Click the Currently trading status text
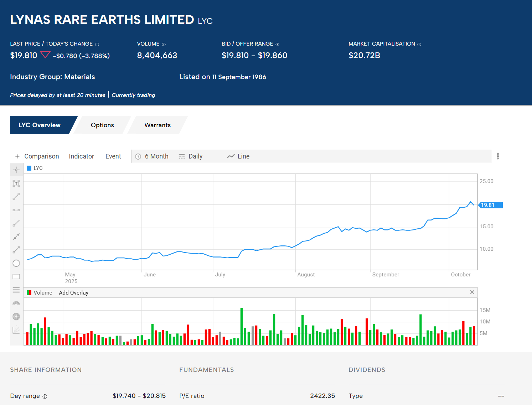Image resolution: width=532 pixels, height=405 pixels. [x=134, y=95]
